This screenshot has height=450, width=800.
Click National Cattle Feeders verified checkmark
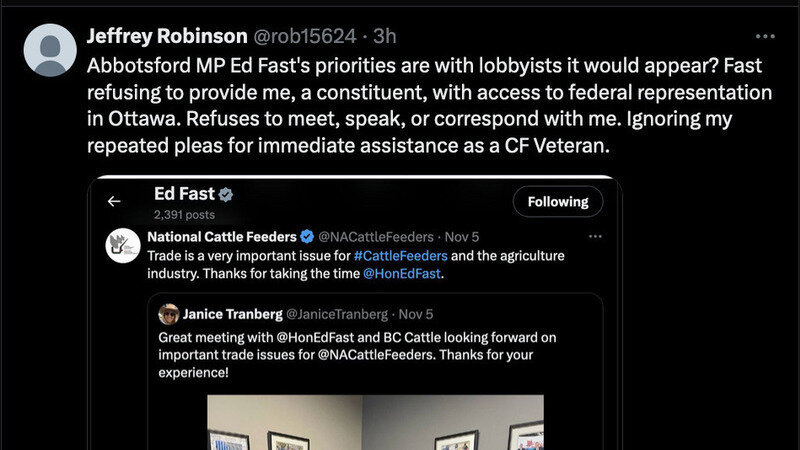[307, 237]
